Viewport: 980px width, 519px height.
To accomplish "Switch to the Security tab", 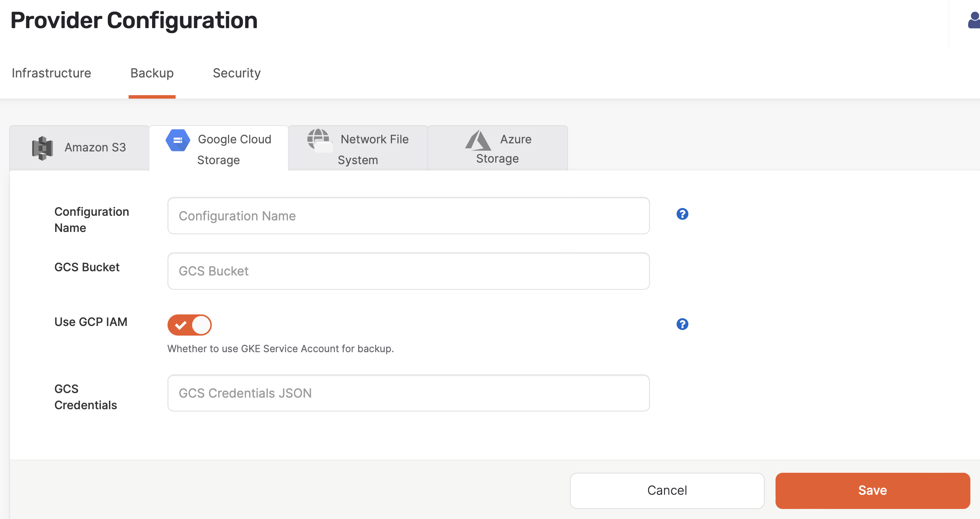I will point(237,73).
